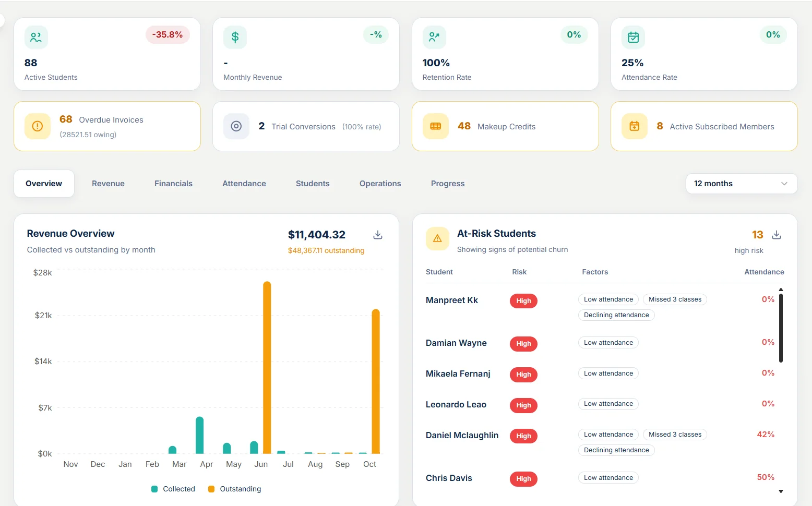Click the Monthly Revenue dollar icon

(235, 38)
